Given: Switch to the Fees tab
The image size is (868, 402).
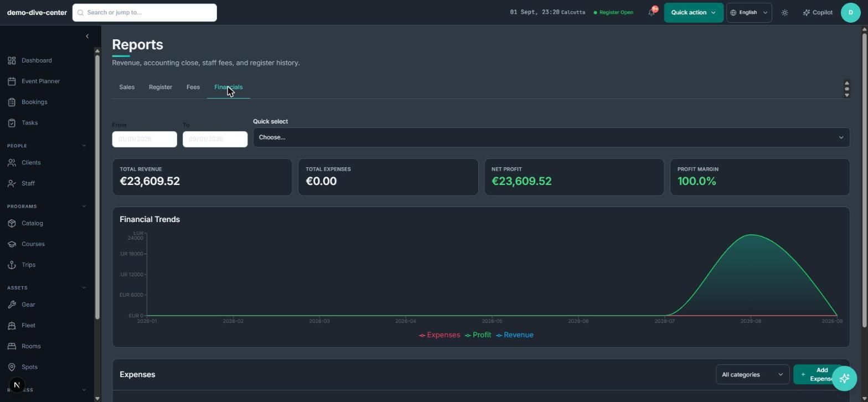Looking at the screenshot, I should tap(193, 87).
